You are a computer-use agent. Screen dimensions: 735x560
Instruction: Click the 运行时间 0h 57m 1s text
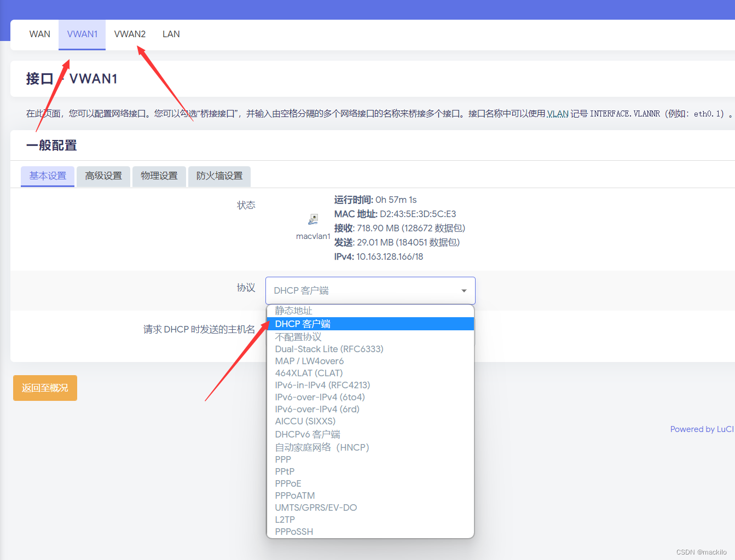[x=375, y=200]
